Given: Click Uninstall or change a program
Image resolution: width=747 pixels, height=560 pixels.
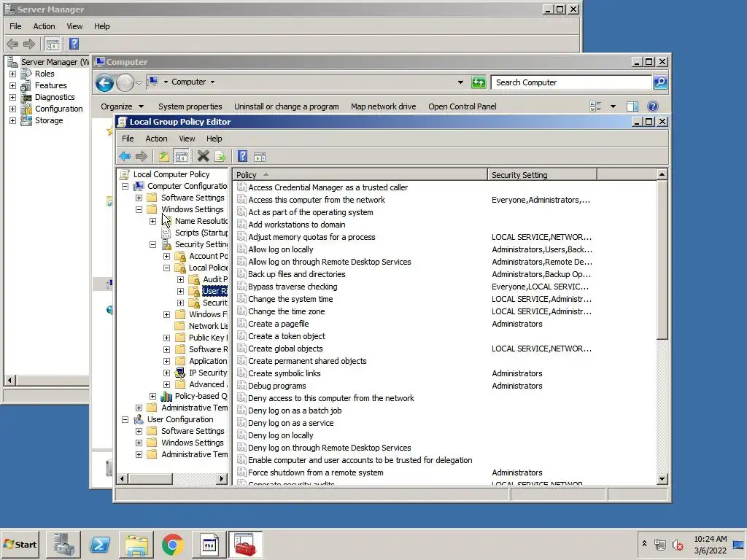Looking at the screenshot, I should tap(286, 106).
